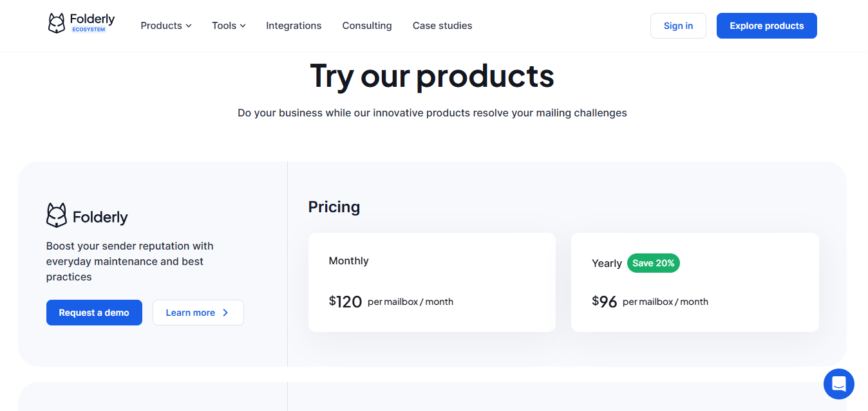Viewport: 868px width, 411px height.
Task: Expand the Products dropdown
Action: click(165, 26)
